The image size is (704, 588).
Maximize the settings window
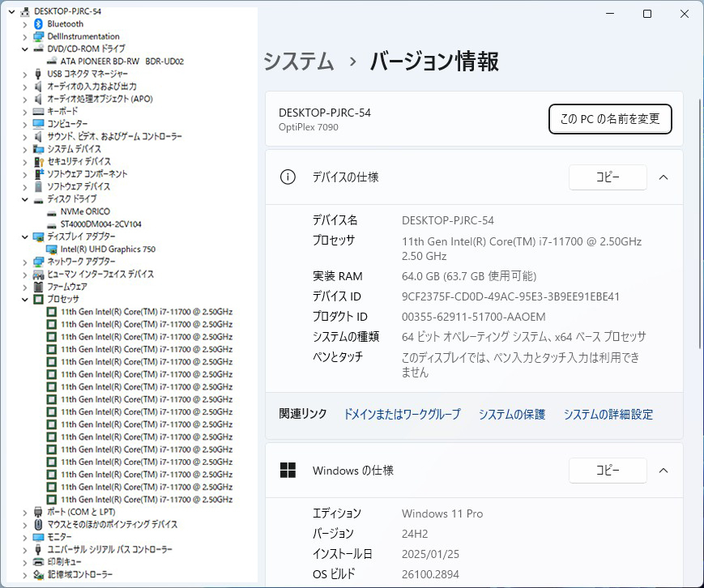coord(647,14)
